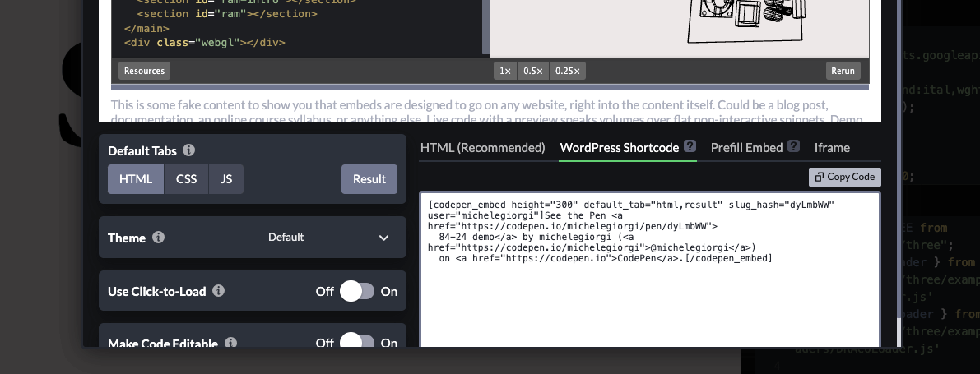
Task: Click the 'div class="webgl"' code line
Action: click(204, 43)
